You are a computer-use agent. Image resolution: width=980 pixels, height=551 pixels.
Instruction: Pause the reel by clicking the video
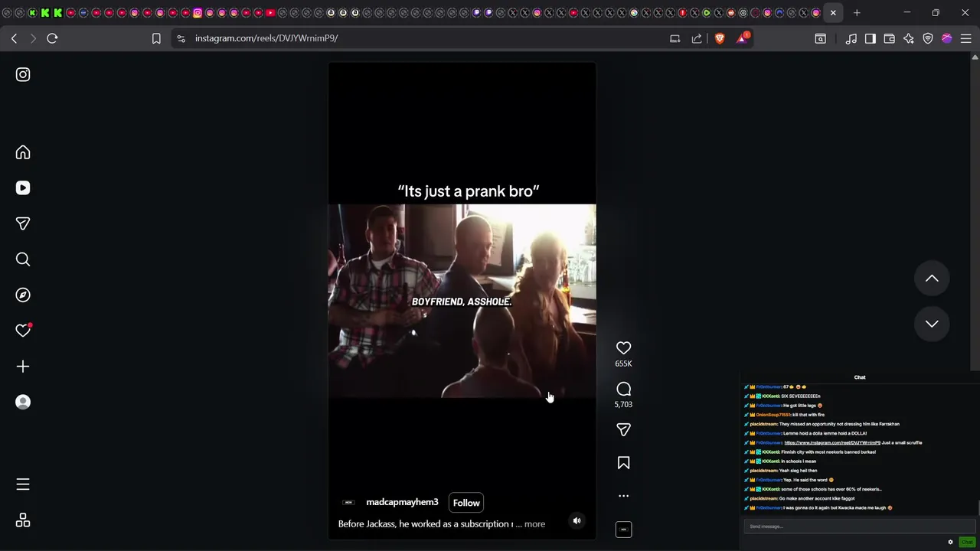click(x=462, y=301)
